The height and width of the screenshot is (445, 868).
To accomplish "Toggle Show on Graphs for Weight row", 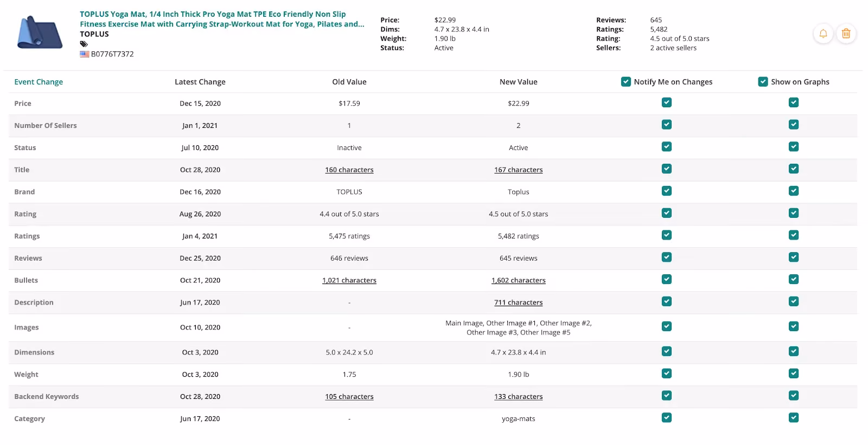I will tap(794, 373).
